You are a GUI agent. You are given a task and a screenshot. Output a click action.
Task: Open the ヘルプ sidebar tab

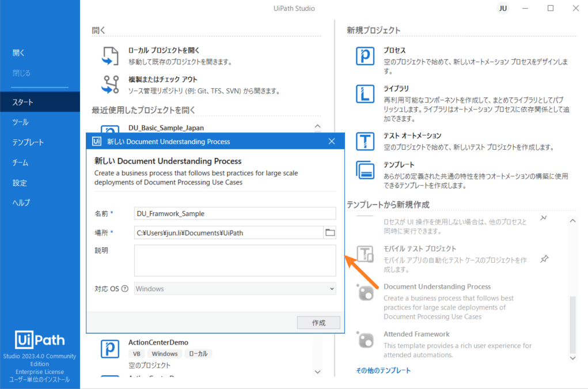pyautogui.click(x=40, y=203)
